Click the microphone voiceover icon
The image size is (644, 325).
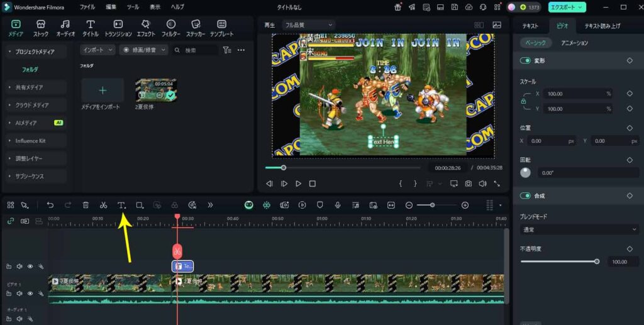click(x=338, y=205)
